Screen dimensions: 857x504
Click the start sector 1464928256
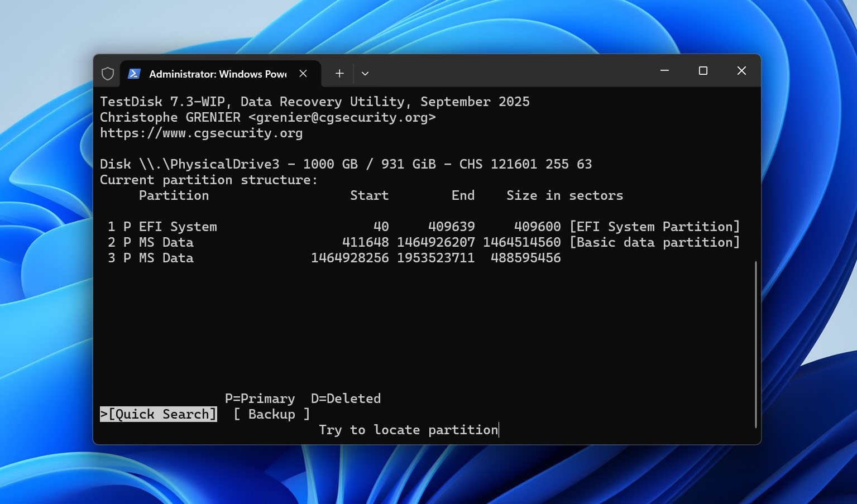pos(350,258)
